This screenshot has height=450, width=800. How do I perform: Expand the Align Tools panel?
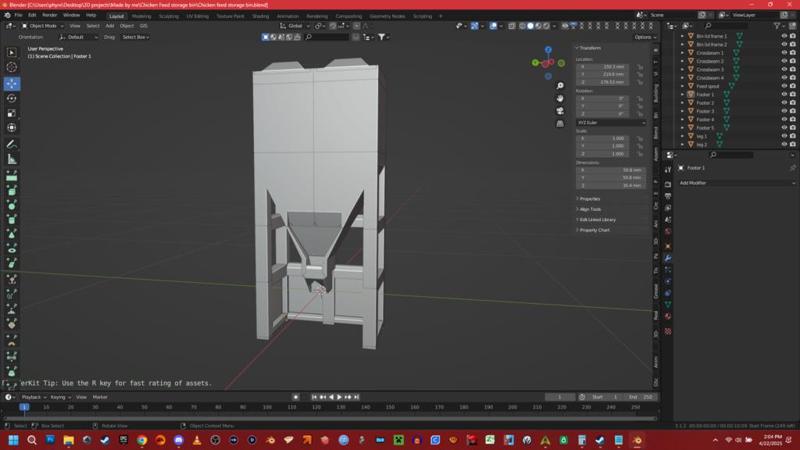click(590, 209)
